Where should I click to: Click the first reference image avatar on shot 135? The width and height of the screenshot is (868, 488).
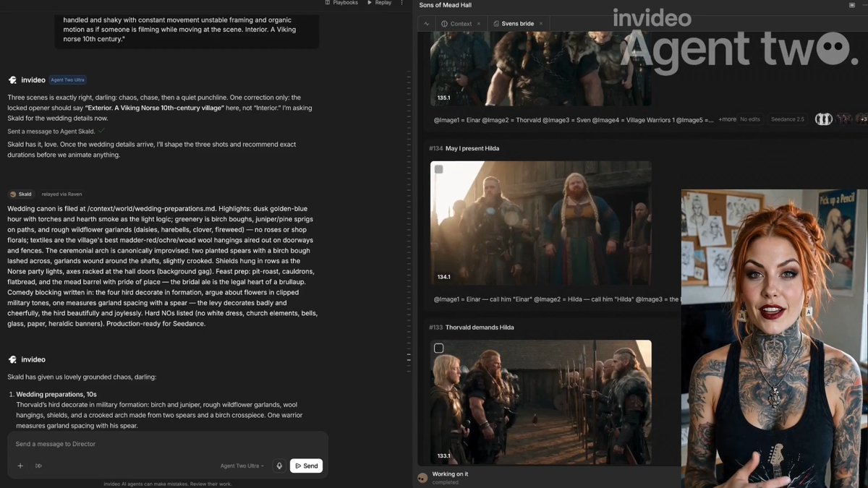[x=824, y=119]
